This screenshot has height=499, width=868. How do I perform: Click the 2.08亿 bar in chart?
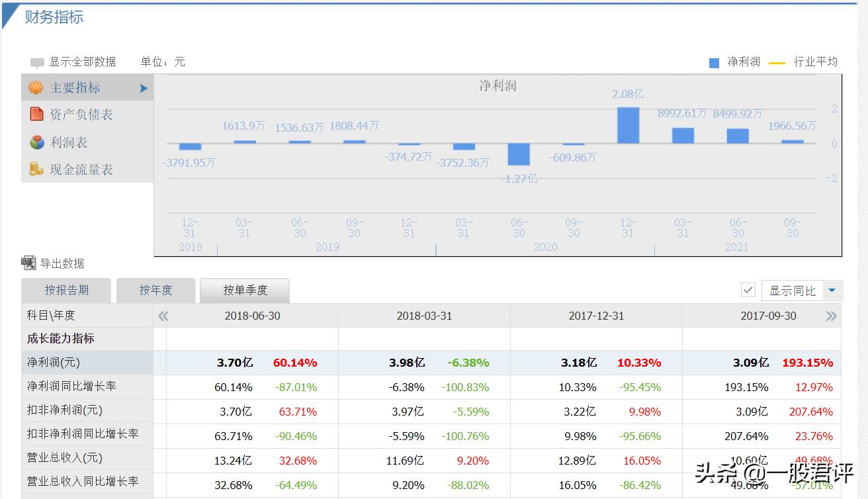coord(628,125)
